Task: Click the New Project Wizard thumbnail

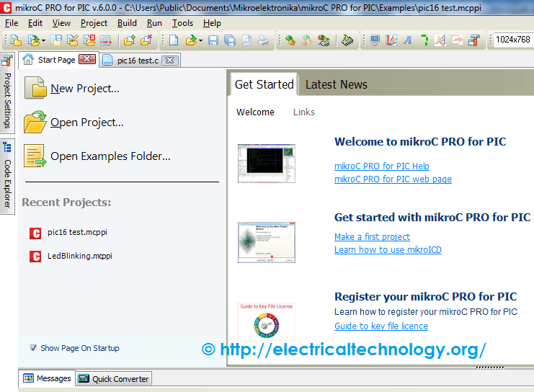Action: pyautogui.click(x=267, y=243)
